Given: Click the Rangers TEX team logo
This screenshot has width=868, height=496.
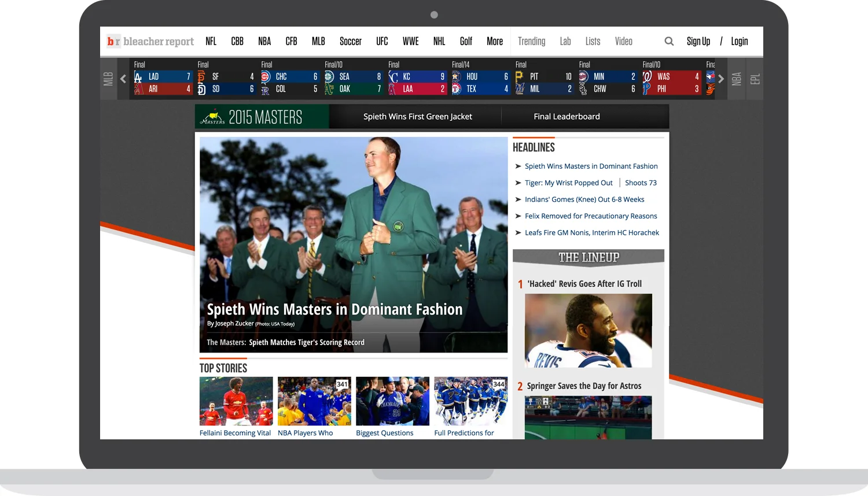Looking at the screenshot, I should (456, 89).
